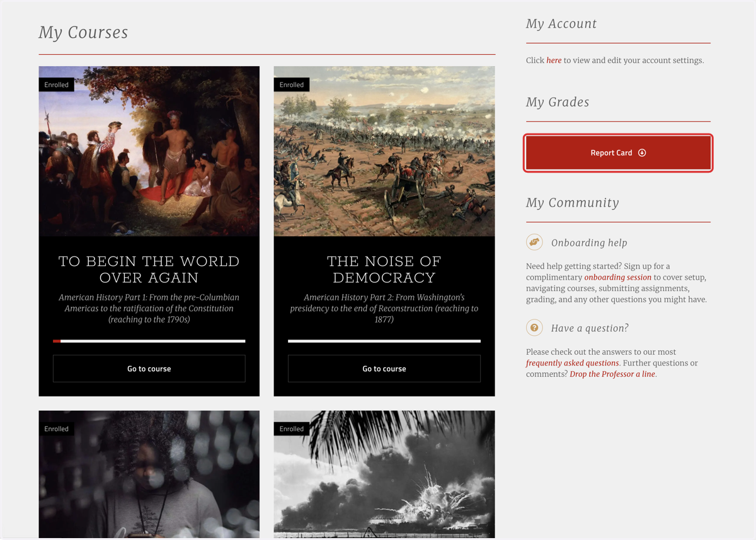Open the battlefield painting course thumbnail
This screenshot has height=540, width=756.
coord(384,151)
